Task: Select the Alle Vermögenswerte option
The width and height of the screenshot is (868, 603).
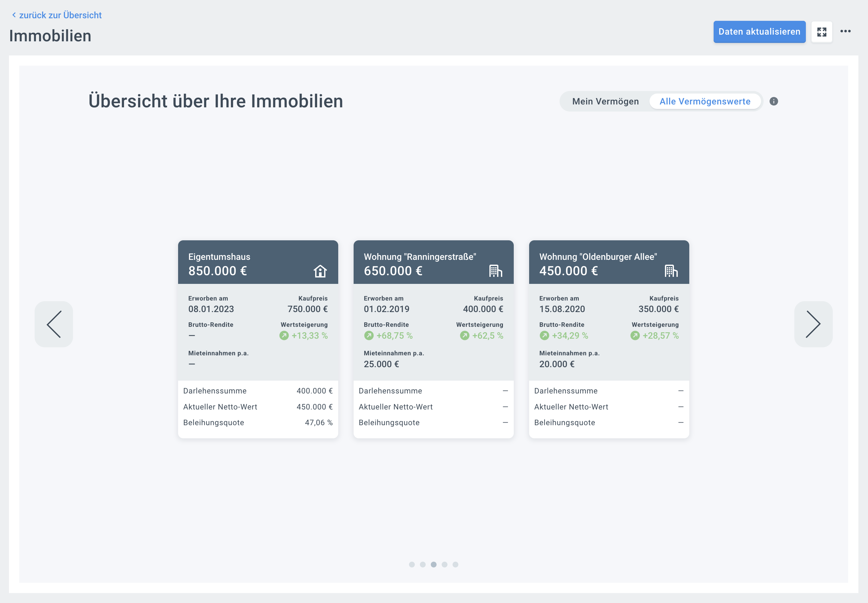Action: 705,101
